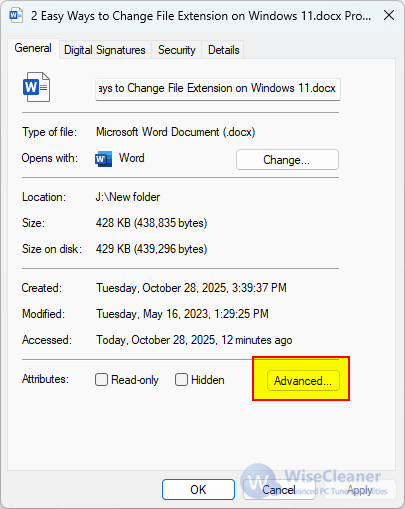
Task: Open the Digital Signatures tab
Action: click(105, 50)
